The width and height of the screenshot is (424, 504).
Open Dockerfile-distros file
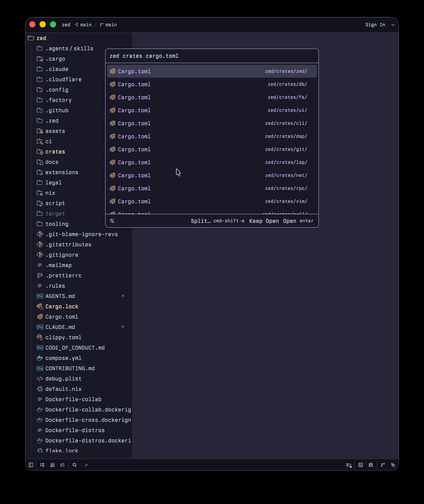(x=79, y=430)
